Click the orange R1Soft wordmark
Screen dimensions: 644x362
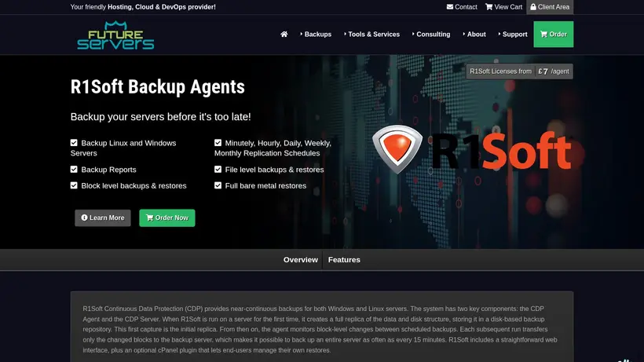[x=502, y=151]
